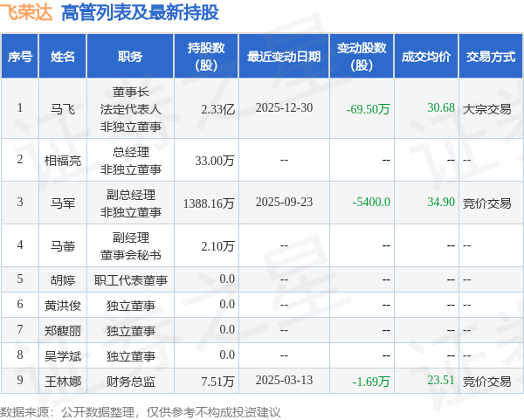This screenshot has width=524, height=420.
Task: Click the name 黄洪俊
Action: pyautogui.click(x=63, y=305)
